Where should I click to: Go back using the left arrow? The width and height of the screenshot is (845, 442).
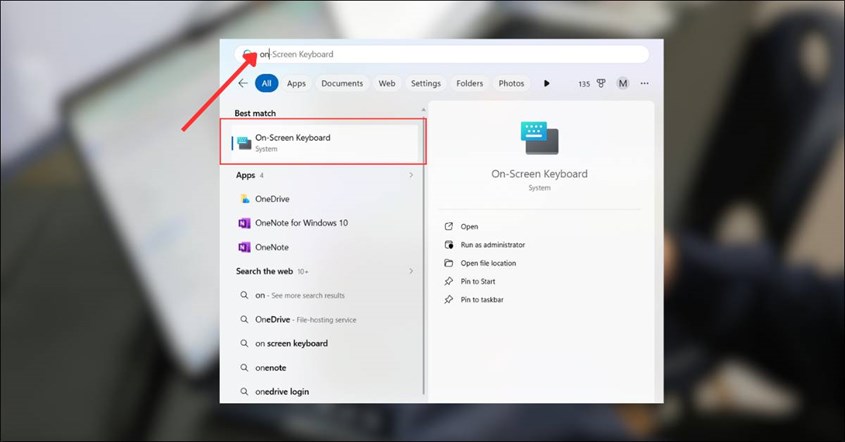pos(243,83)
